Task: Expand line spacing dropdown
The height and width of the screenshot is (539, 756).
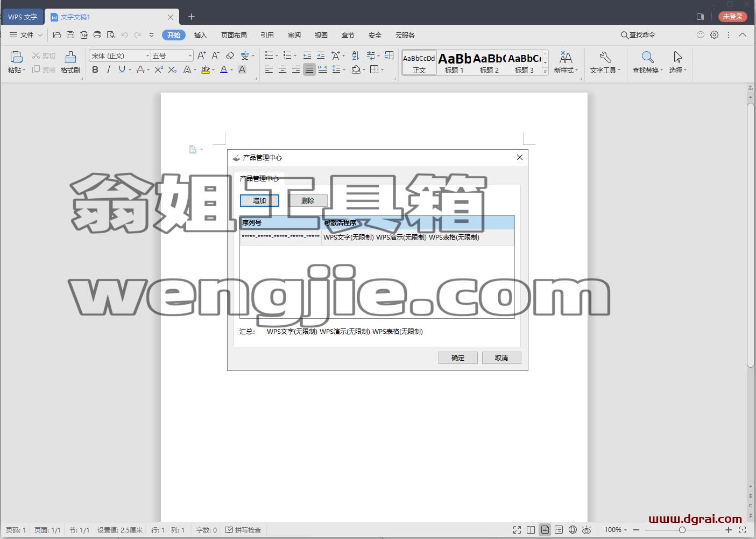Action: tap(343, 69)
